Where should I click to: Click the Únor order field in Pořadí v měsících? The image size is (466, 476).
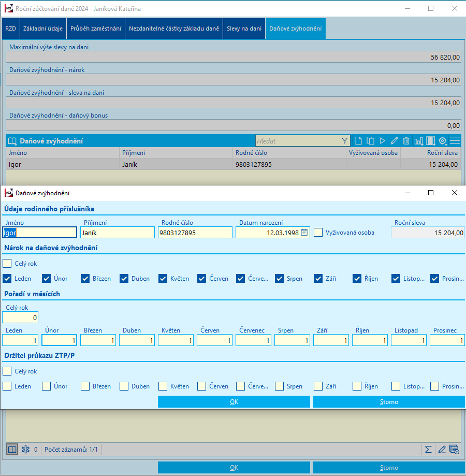[59, 340]
